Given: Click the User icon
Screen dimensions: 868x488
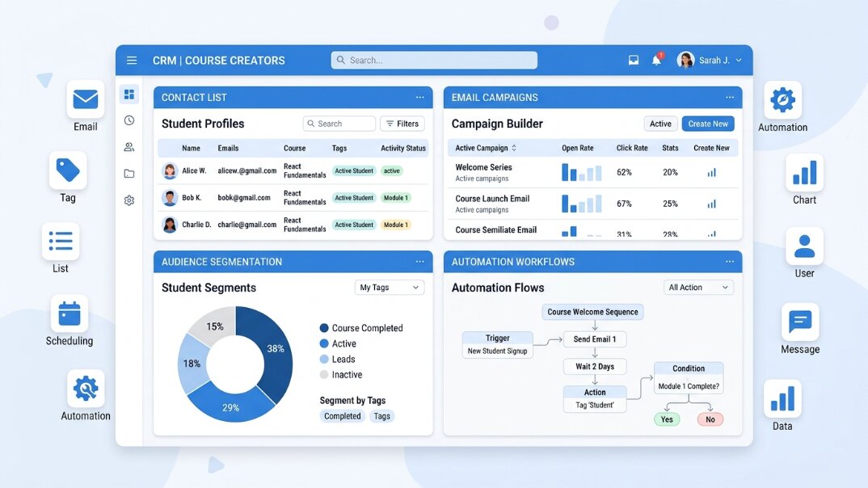Looking at the screenshot, I should click(x=804, y=246).
